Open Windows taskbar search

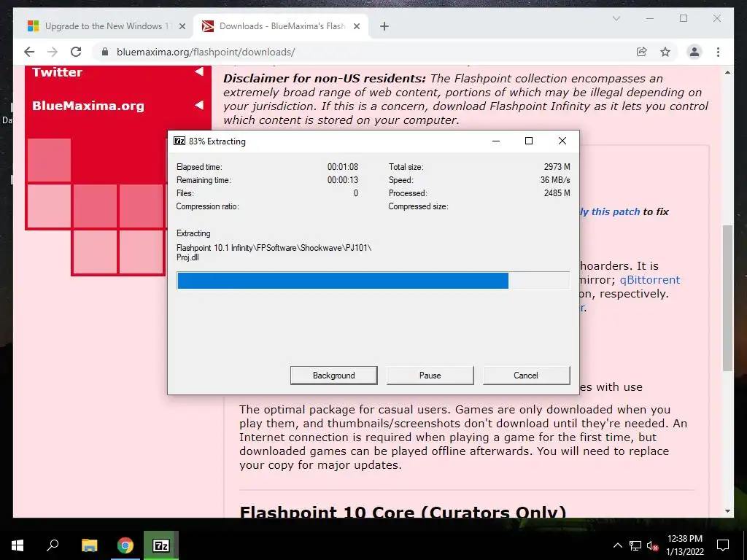[53, 545]
